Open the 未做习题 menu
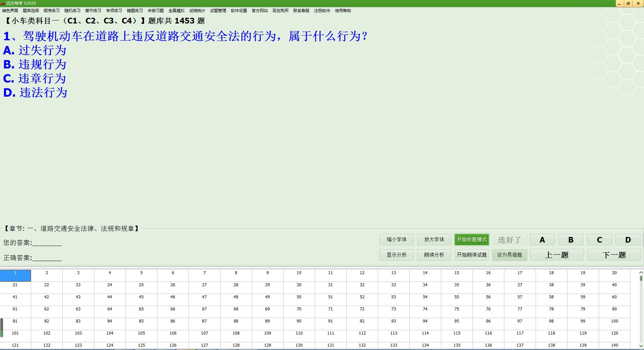Screen dimensions: 644x350 (x=156, y=11)
